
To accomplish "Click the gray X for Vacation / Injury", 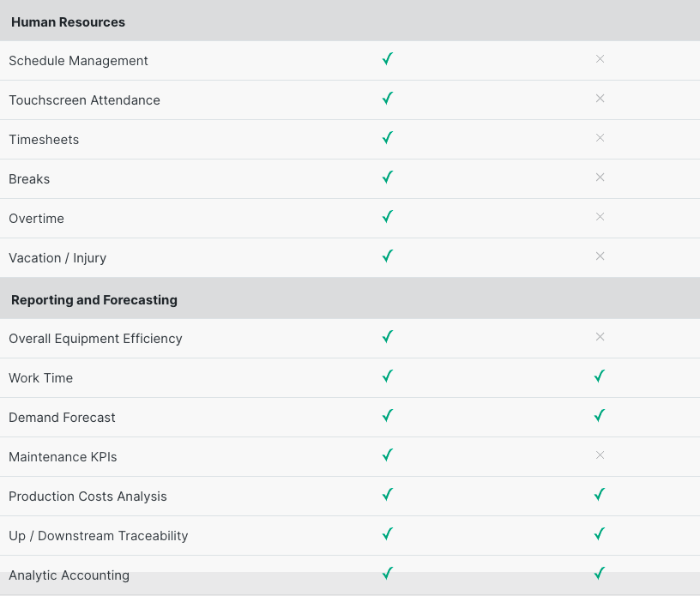I will [x=600, y=256].
